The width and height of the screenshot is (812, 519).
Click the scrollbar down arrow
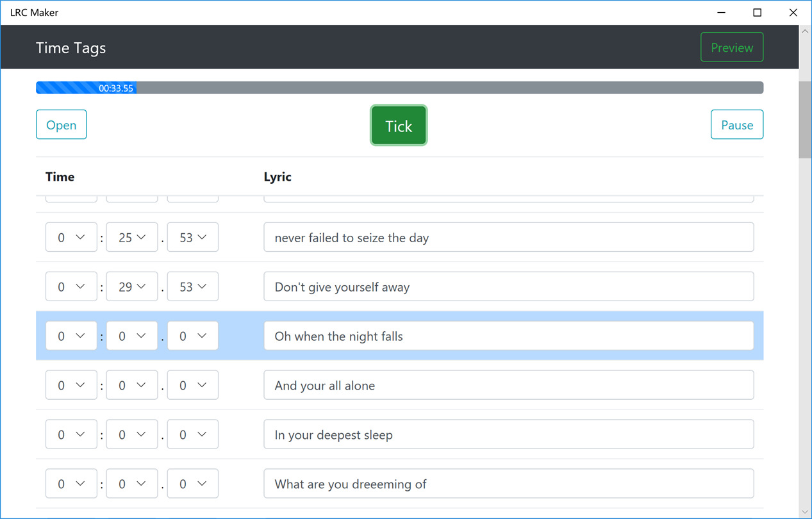coord(805,512)
